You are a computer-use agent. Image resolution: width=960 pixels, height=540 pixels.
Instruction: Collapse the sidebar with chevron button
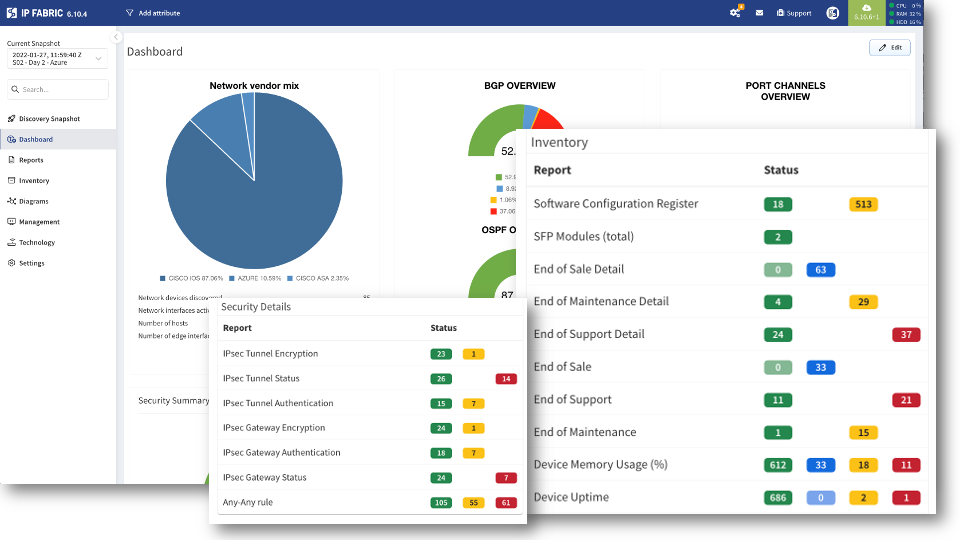(x=116, y=37)
